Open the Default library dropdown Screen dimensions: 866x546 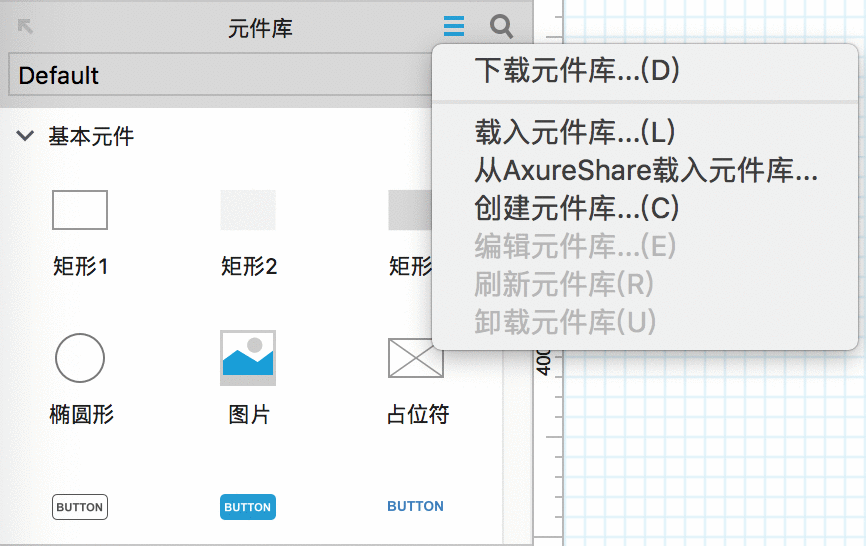(x=221, y=75)
